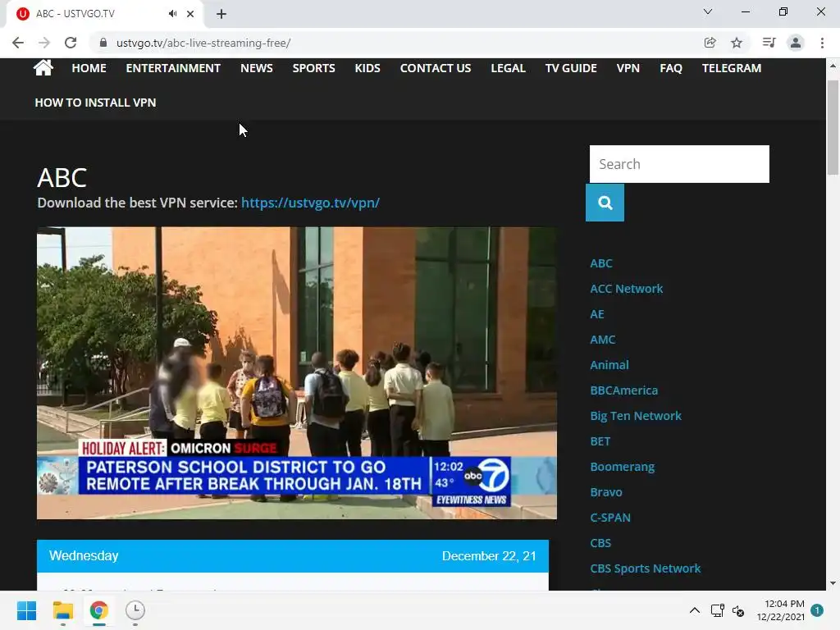Select CBS Sports Network channel link
The width and height of the screenshot is (840, 630).
coord(645,568)
